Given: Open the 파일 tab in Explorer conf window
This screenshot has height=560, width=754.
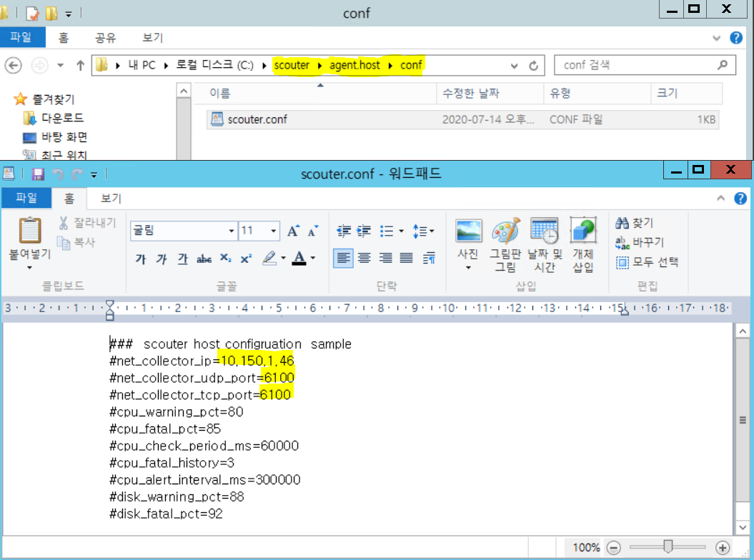Looking at the screenshot, I should pyautogui.click(x=21, y=37).
